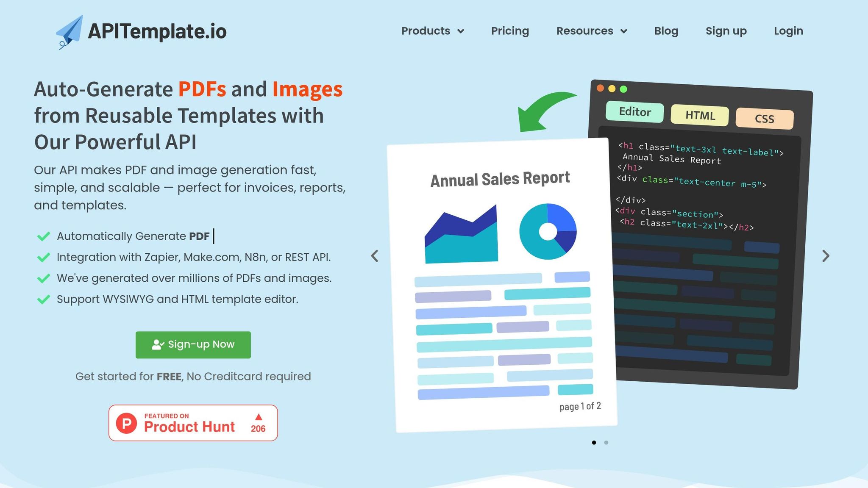Image resolution: width=868 pixels, height=488 pixels.
Task: Select the first carousel dot
Action: (x=594, y=443)
